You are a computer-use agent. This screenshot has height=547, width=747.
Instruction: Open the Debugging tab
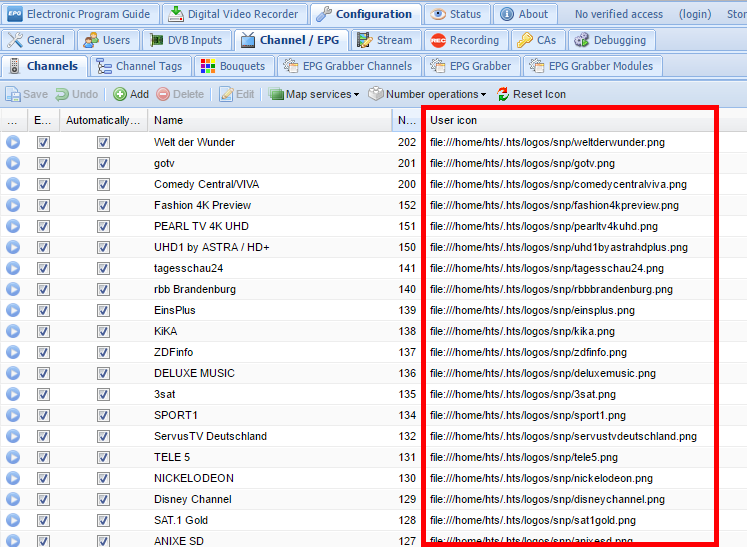pos(611,40)
